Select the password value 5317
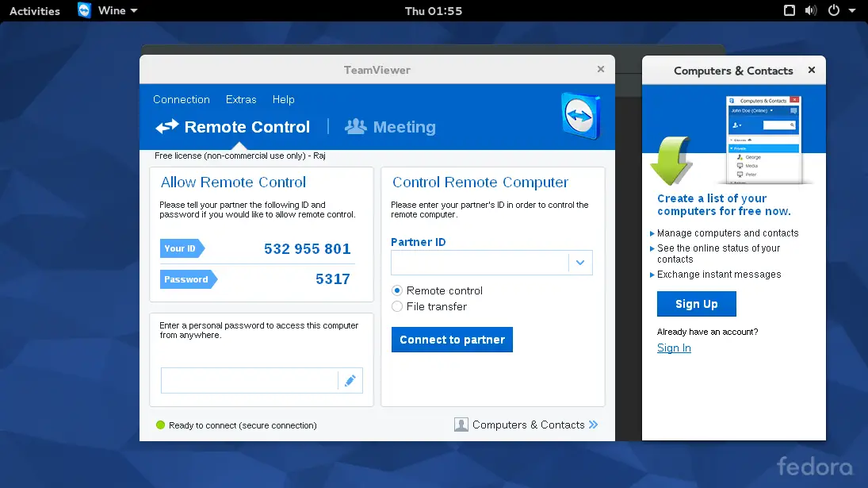The height and width of the screenshot is (488, 868). click(333, 279)
